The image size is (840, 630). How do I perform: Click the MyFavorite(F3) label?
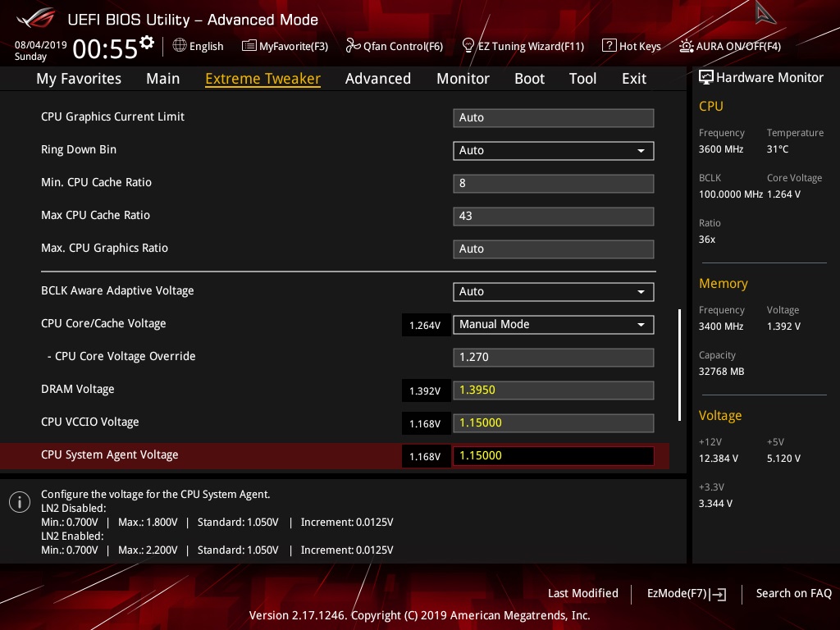pos(294,46)
